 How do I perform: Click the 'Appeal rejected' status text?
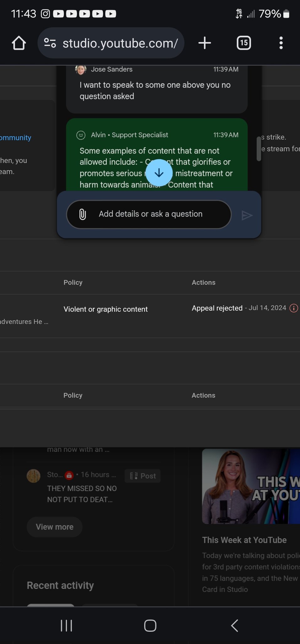click(x=217, y=308)
